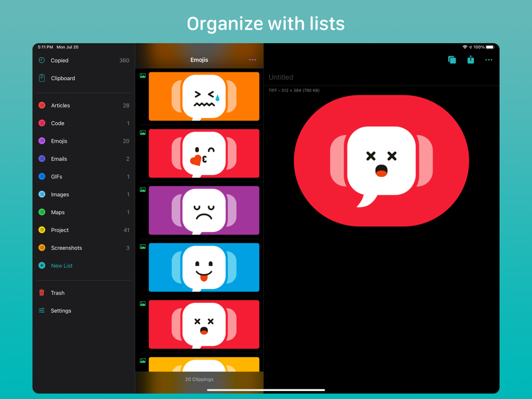
Task: Open the Maps list
Action: (84, 212)
